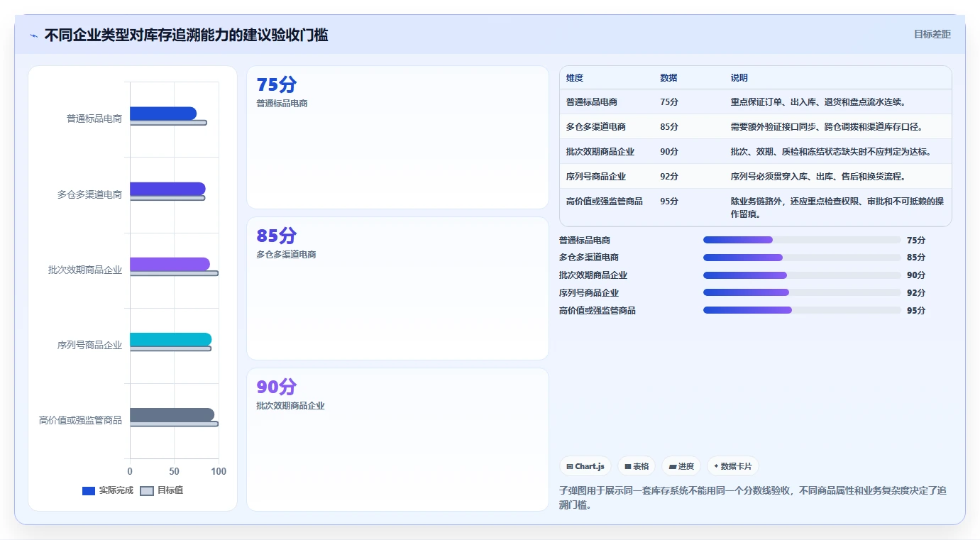Screen dimensions: 980x540
Task: Click the page title about 库存追溯能力
Action: coord(186,35)
